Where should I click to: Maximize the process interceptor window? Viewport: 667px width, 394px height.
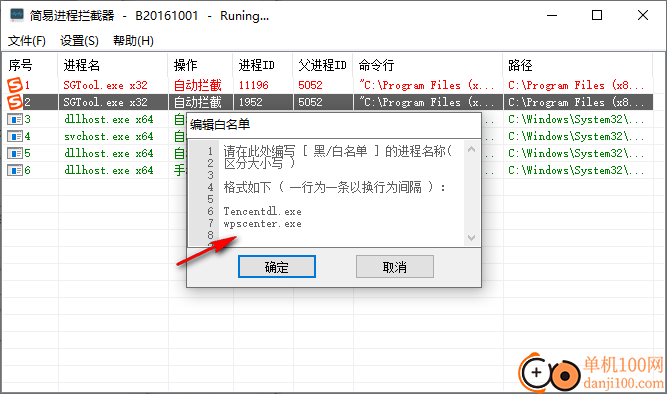pos(597,15)
